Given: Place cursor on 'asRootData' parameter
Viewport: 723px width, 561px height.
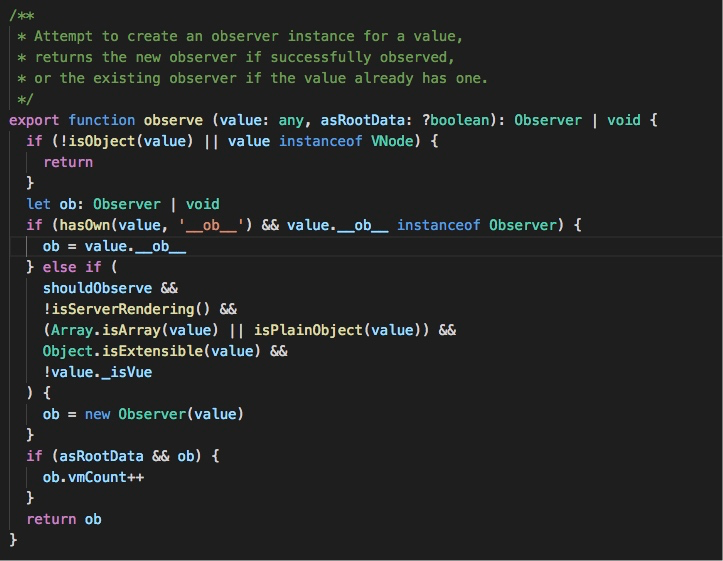Looking at the screenshot, I should tap(362, 120).
